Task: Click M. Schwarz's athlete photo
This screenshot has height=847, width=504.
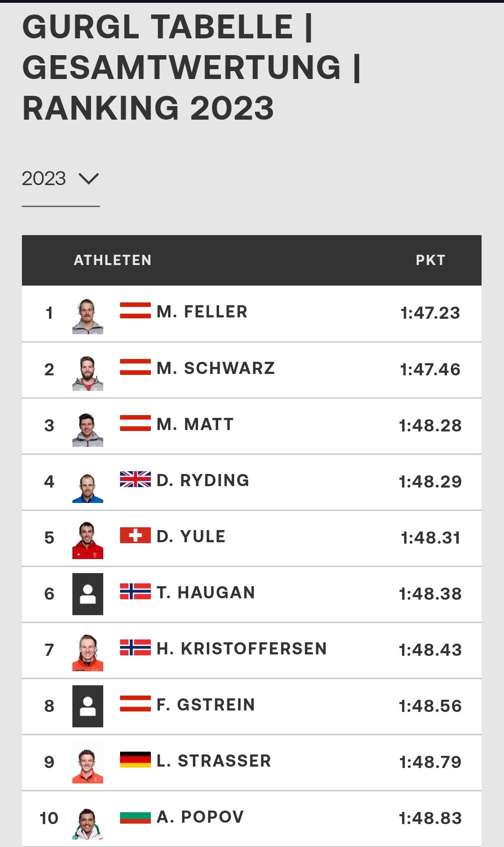Action: pos(87,373)
